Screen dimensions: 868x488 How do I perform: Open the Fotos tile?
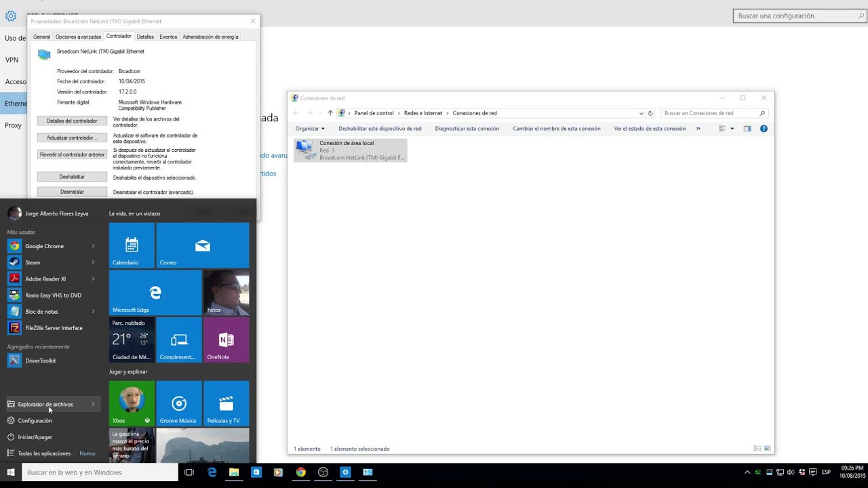(226, 293)
